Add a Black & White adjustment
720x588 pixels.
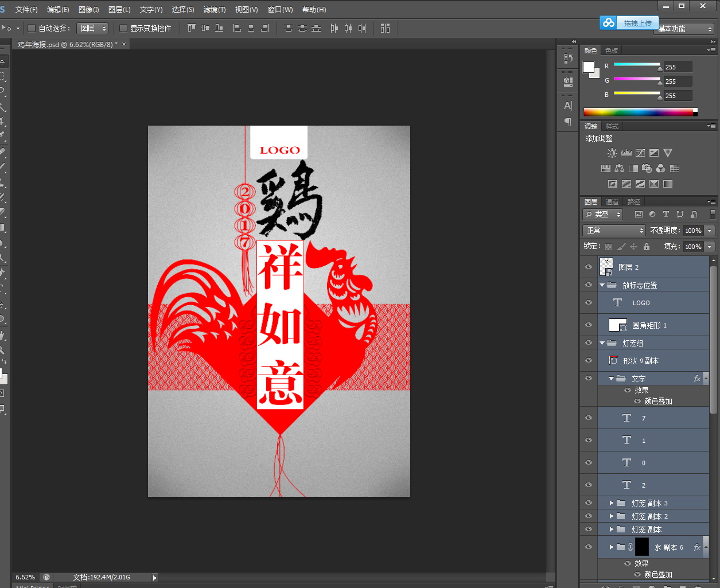pos(633,169)
